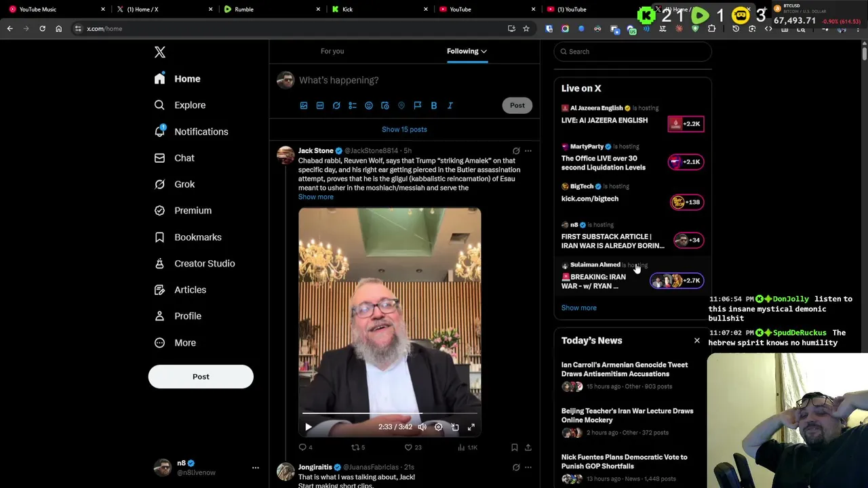The width and height of the screenshot is (868, 488).
Task: Add media image to the post
Action: tap(304, 106)
